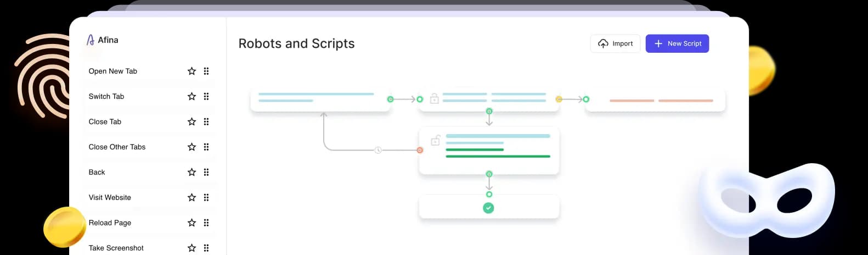This screenshot has width=868, height=255.
Task: Select Open New Tab in the sidebar
Action: click(x=113, y=71)
